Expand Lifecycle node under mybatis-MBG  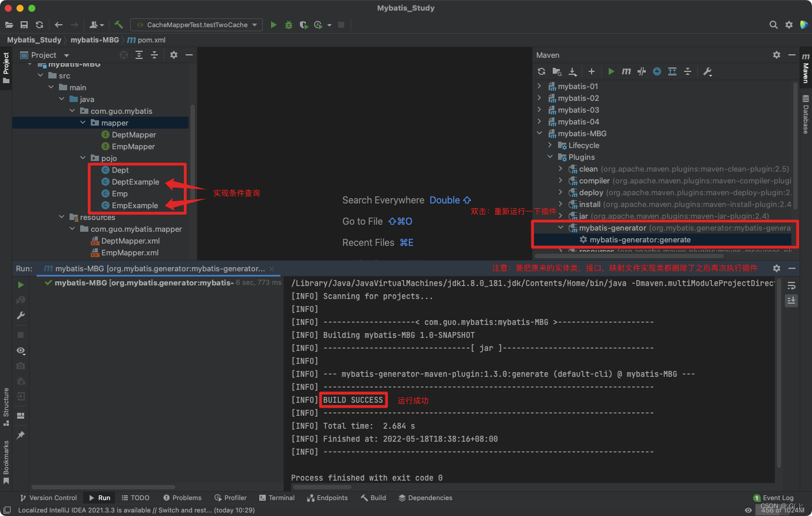point(550,145)
